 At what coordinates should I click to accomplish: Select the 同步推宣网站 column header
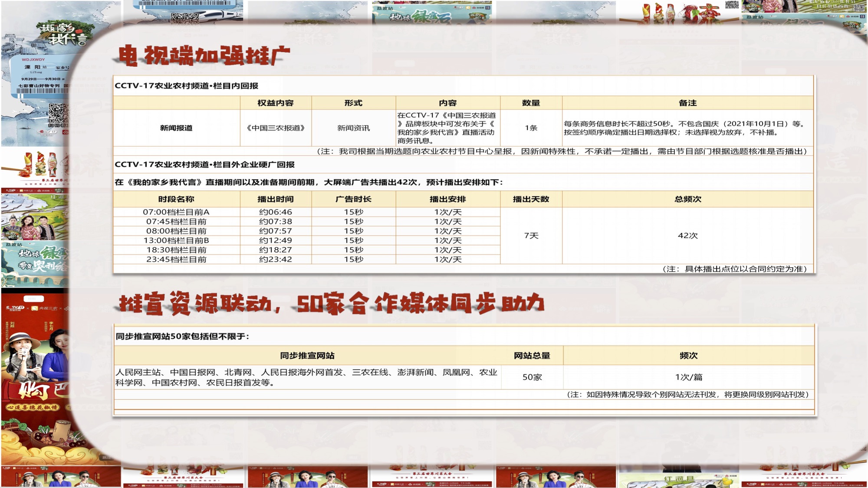click(307, 356)
